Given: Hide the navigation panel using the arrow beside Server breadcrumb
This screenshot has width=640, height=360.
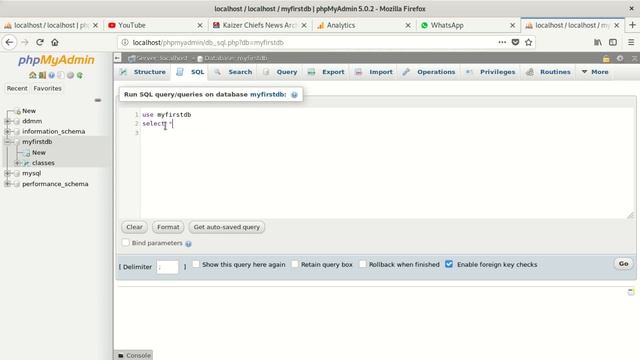Looking at the screenshot, I should [118, 58].
